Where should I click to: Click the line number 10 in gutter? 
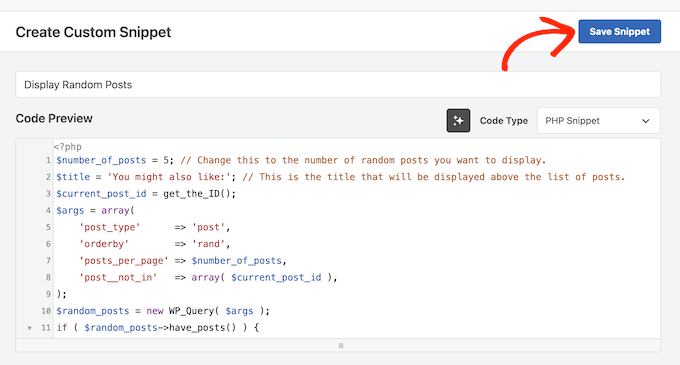[x=46, y=311]
